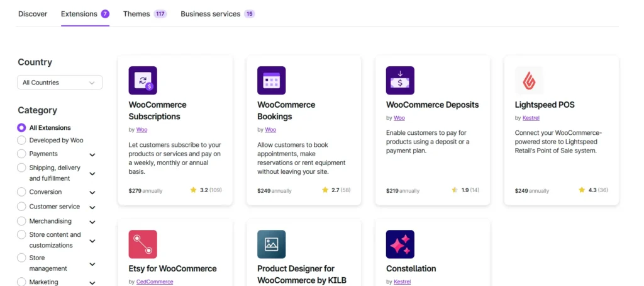Click the WooCommerce Subscriptions icon
644x286 pixels.
[143, 81]
